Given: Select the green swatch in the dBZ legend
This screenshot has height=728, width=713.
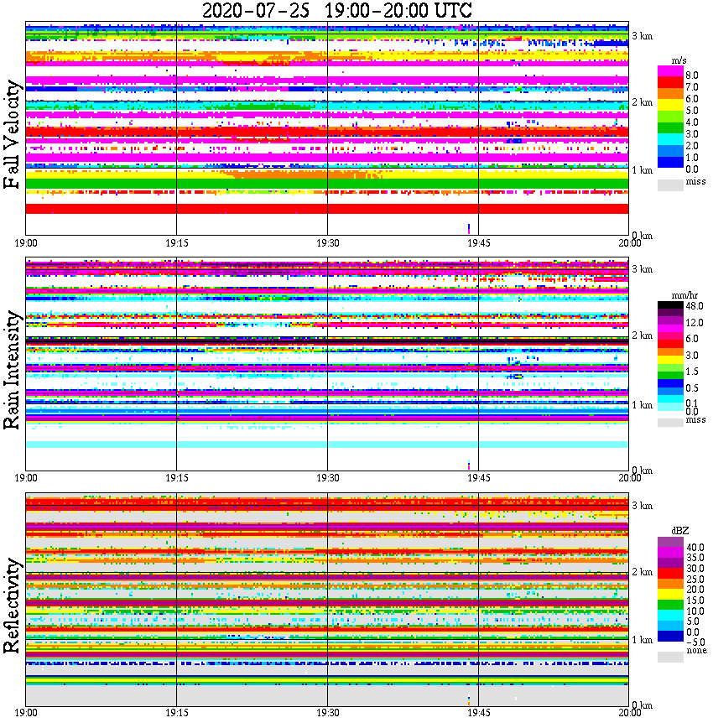Looking at the screenshot, I should coord(670,605).
